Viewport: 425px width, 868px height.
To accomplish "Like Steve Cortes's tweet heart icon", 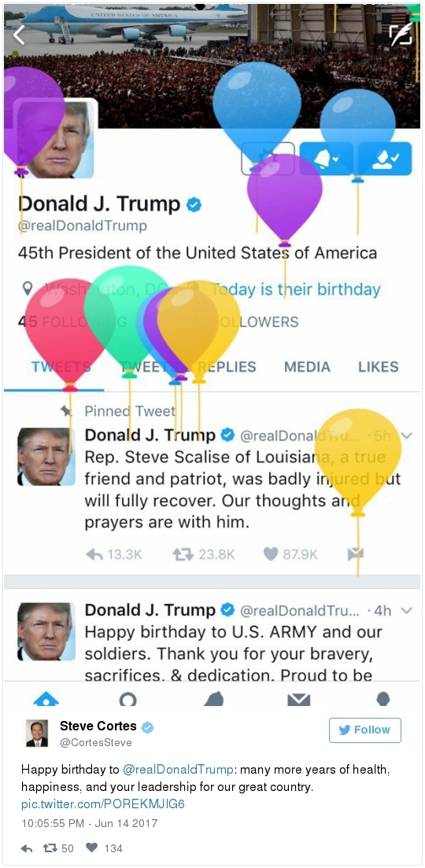I will click(93, 848).
